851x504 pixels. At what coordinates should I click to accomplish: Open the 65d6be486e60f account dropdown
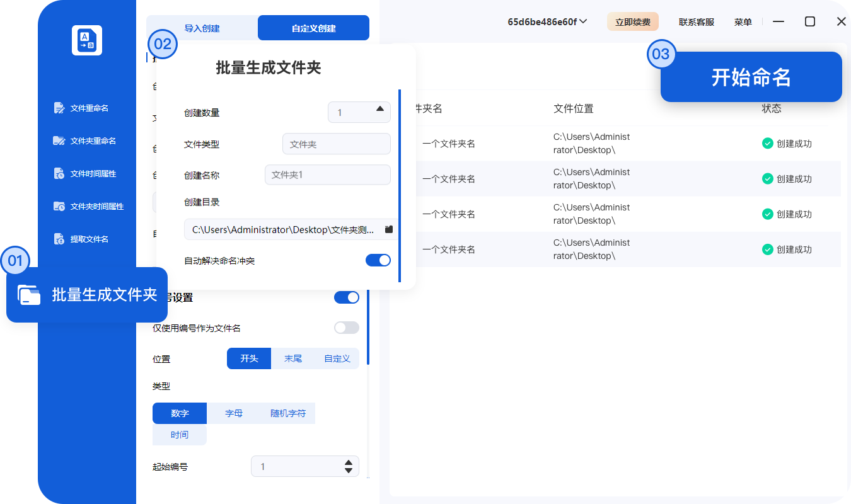click(547, 21)
